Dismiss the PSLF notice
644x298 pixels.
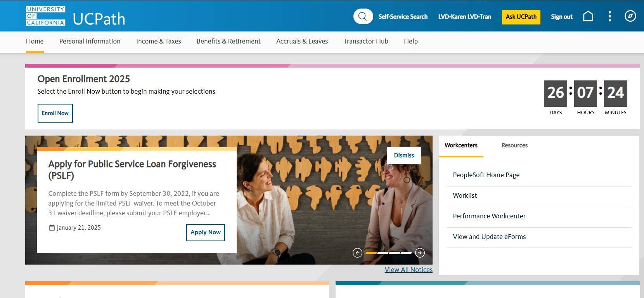(x=404, y=155)
